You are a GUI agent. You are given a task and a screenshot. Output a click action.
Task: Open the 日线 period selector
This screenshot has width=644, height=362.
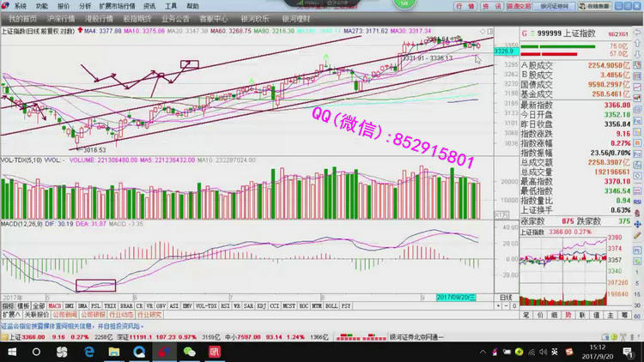pos(506,297)
